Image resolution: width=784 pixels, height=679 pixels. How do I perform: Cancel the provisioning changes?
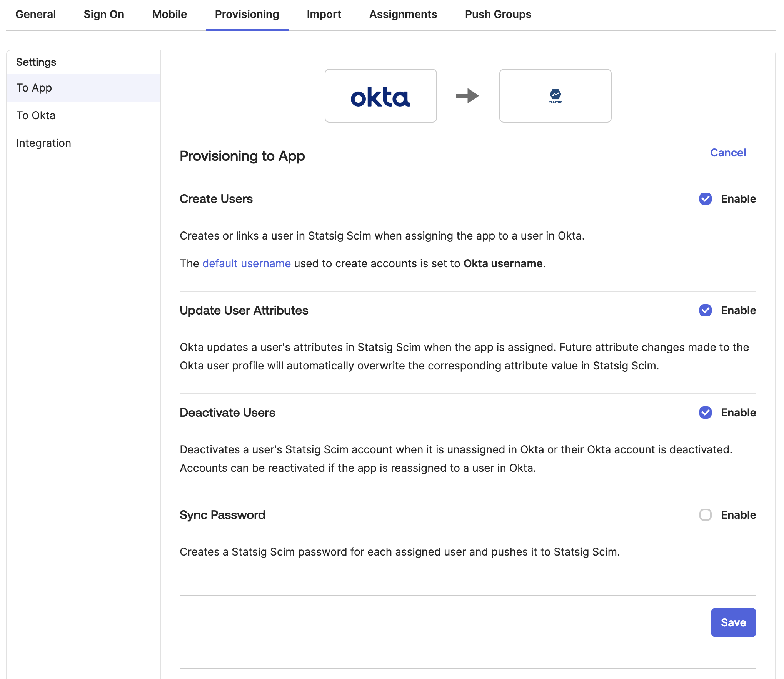click(727, 153)
